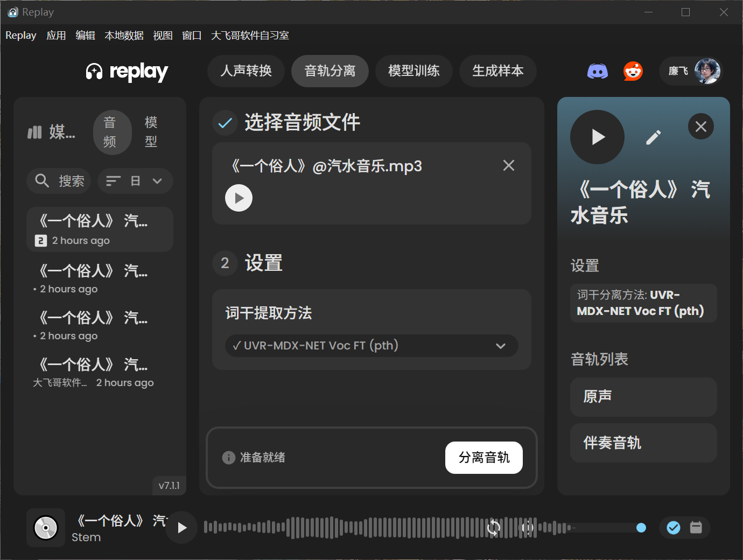This screenshot has width=743, height=560.
Task: Select the media item labeled 大飞哥软件
Action: point(100,373)
